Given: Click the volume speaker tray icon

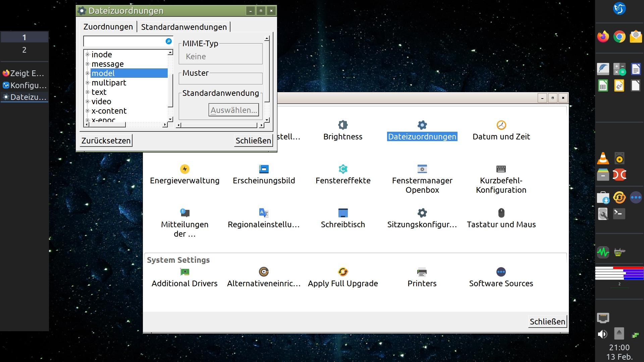Looking at the screenshot, I should point(602,334).
